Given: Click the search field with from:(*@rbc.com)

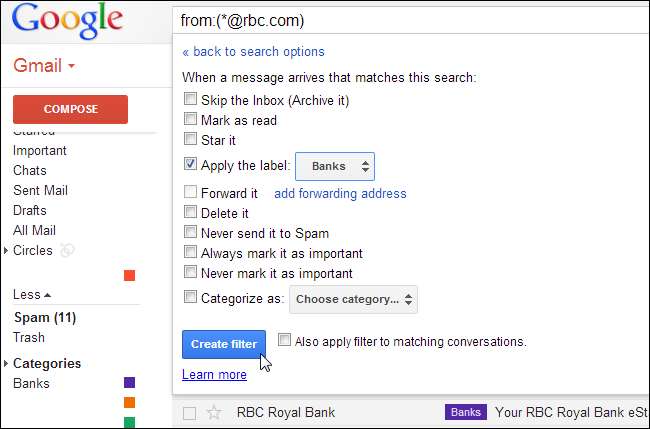Looking at the screenshot, I should pos(410,21).
